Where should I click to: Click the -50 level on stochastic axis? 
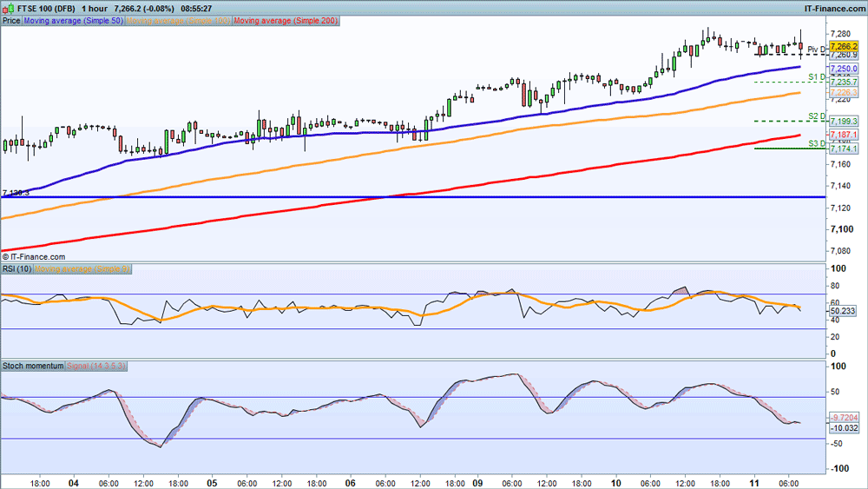(837, 444)
